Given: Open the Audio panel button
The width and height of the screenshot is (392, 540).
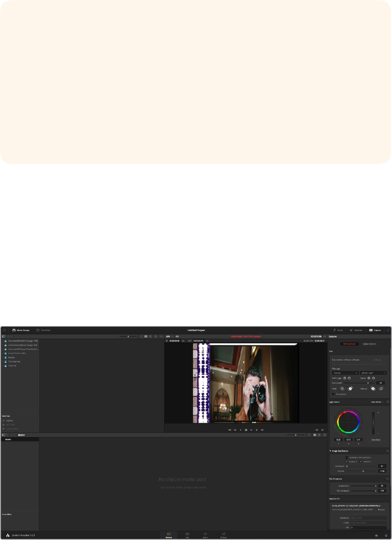Looking at the screenshot, I should pyautogui.click(x=338, y=330).
